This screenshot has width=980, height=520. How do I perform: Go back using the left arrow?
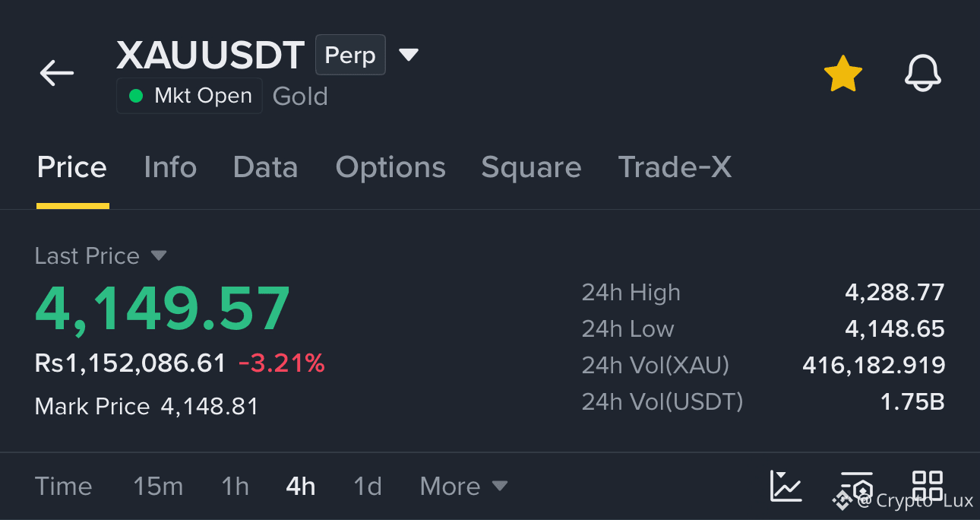click(x=57, y=74)
